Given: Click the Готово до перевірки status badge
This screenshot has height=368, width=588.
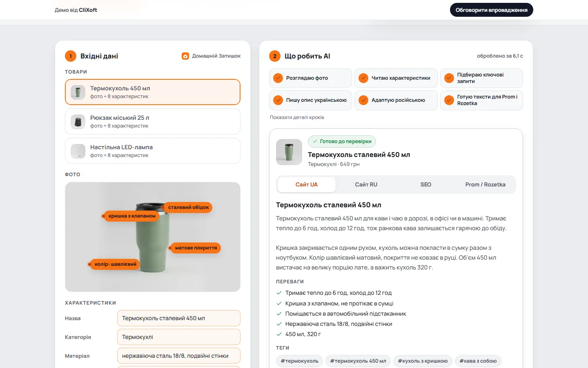Looking at the screenshot, I should [342, 141].
